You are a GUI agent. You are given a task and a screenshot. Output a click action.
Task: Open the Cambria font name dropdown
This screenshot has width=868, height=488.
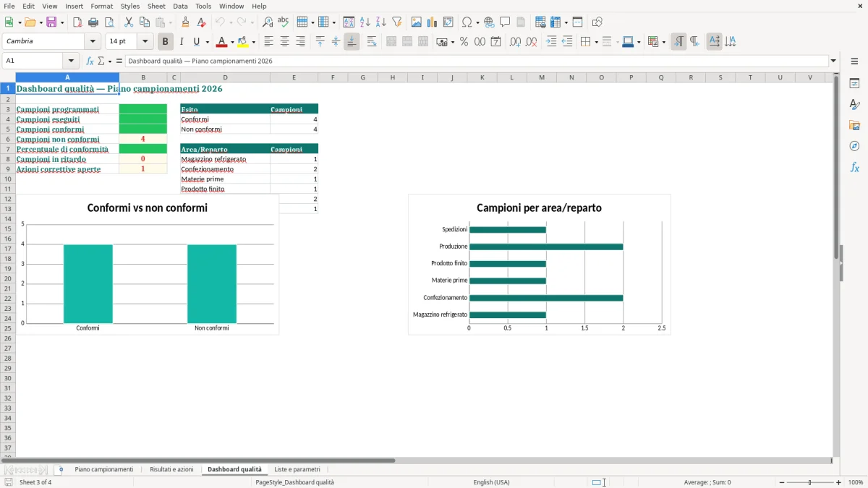[x=93, y=42]
